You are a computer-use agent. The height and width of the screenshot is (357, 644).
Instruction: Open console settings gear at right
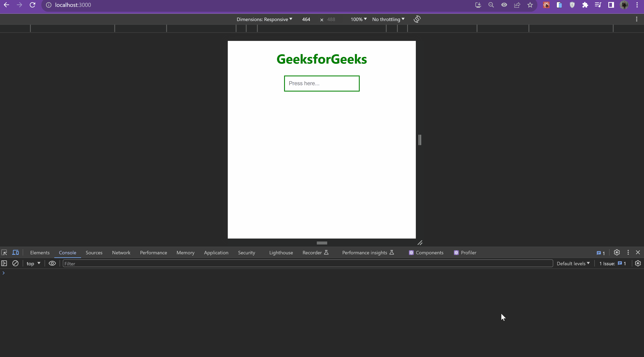638,263
